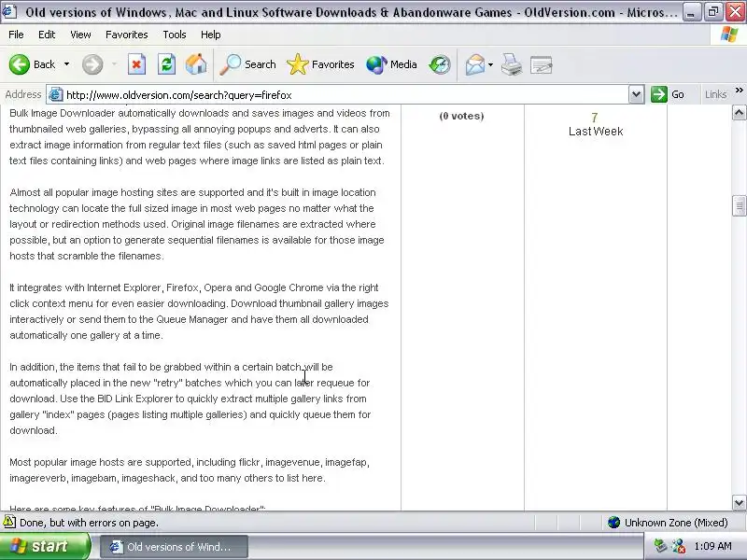Click the "7" downloads count
747x560 pixels.
(x=595, y=118)
